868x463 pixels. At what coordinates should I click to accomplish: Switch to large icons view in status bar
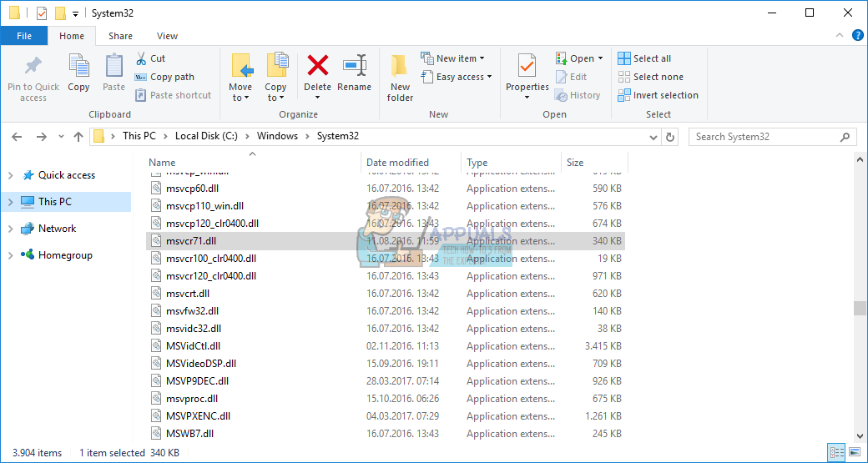pos(853,452)
